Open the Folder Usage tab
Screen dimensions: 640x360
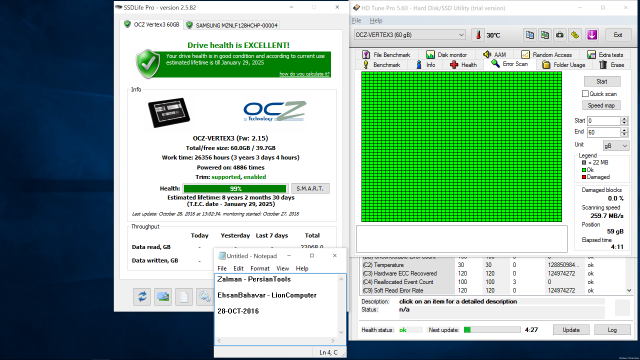pyautogui.click(x=563, y=65)
